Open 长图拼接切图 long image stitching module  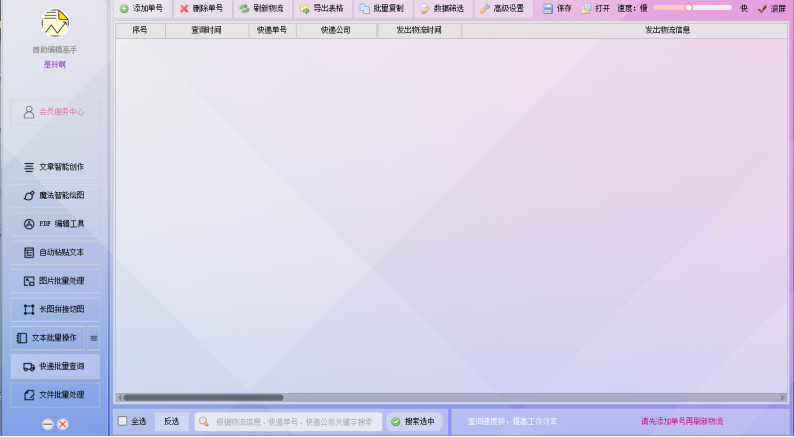click(x=55, y=309)
